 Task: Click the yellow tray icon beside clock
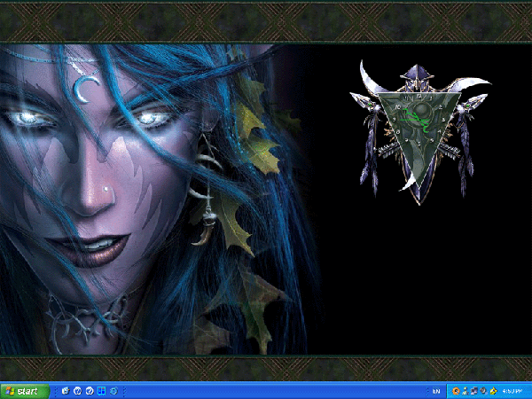point(493,392)
